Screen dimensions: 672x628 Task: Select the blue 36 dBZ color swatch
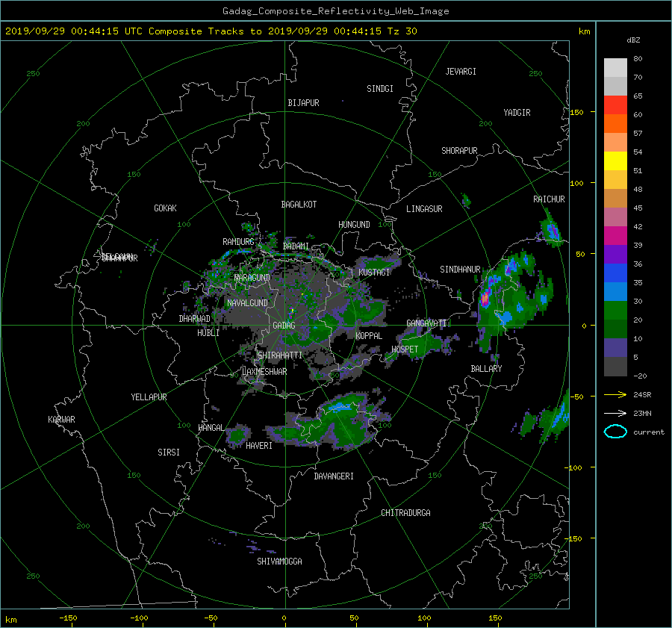pos(615,273)
